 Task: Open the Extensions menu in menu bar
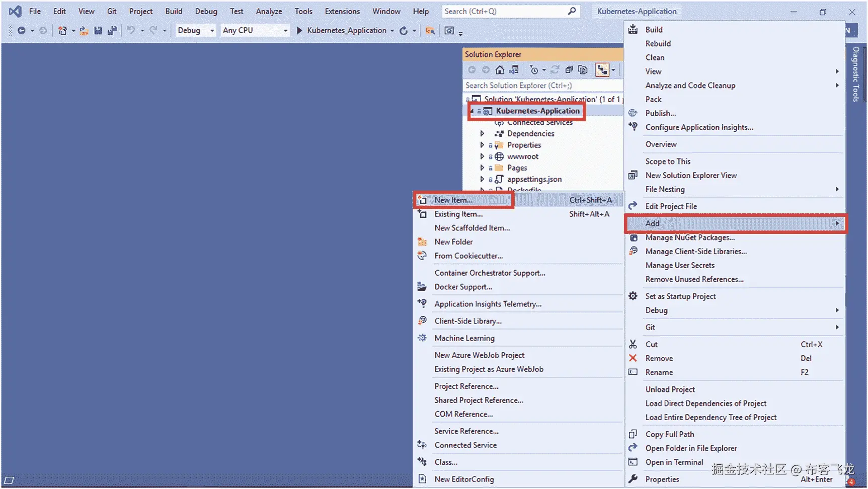click(342, 11)
